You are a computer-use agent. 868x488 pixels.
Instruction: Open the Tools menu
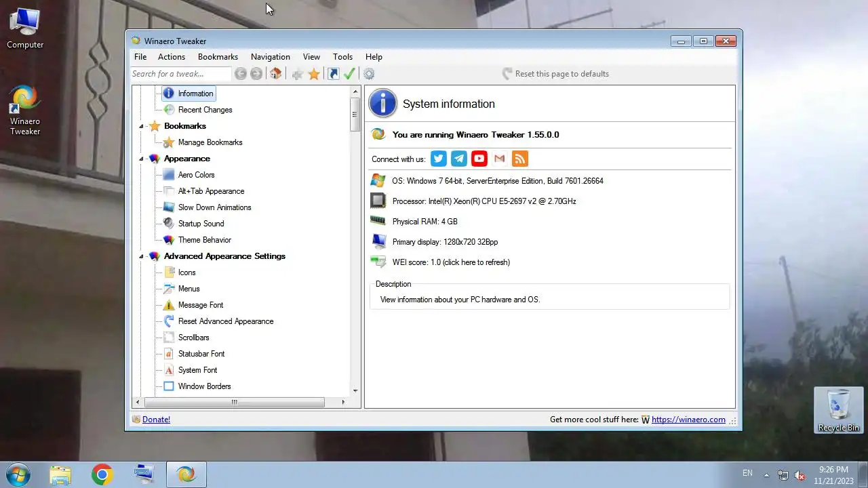coord(342,57)
